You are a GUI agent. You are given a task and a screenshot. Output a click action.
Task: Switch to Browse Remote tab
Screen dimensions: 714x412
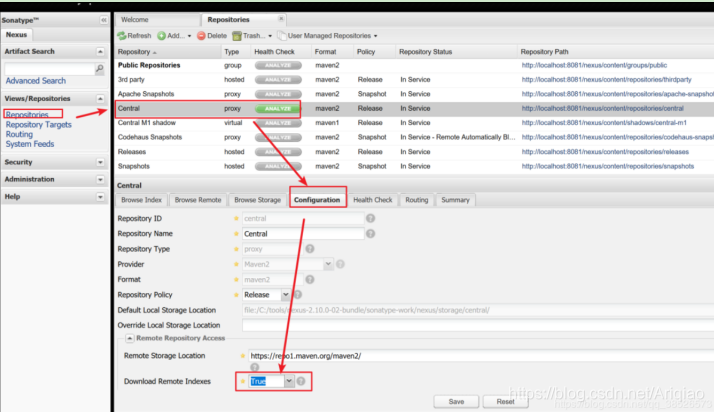[x=198, y=200]
